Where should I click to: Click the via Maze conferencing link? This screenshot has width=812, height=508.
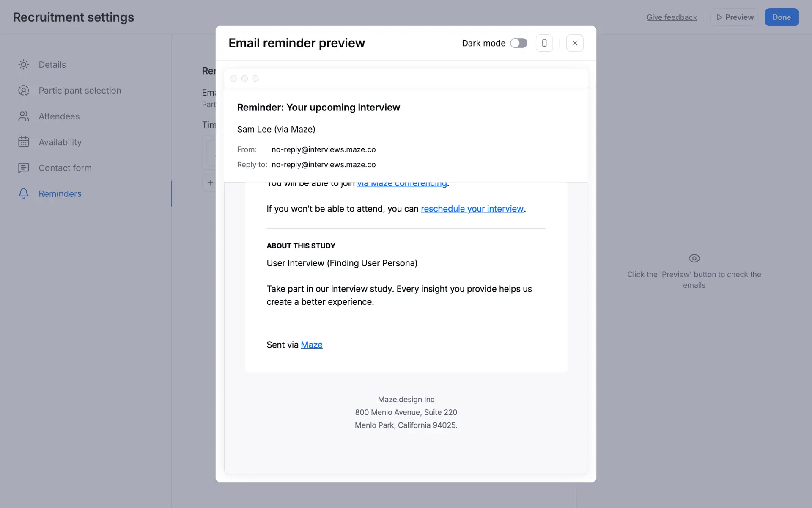pyautogui.click(x=402, y=185)
